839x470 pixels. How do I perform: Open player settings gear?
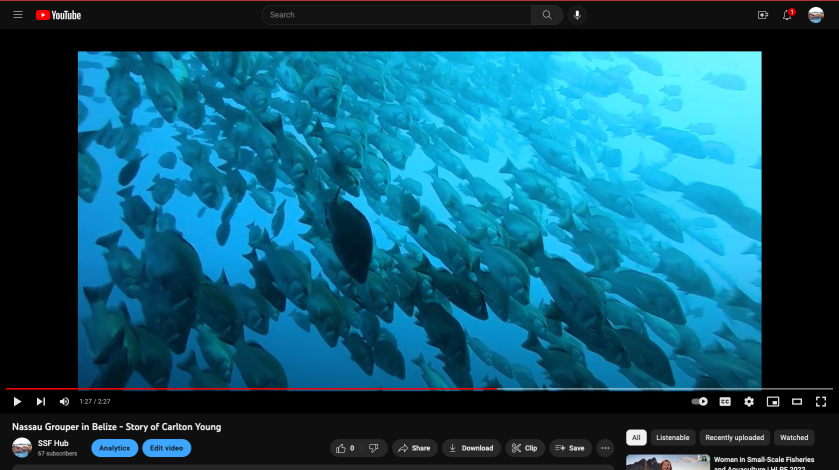tap(749, 401)
